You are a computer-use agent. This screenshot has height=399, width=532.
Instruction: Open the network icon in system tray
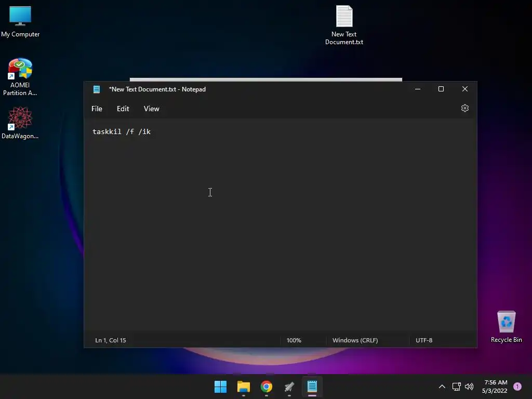pyautogui.click(x=457, y=387)
